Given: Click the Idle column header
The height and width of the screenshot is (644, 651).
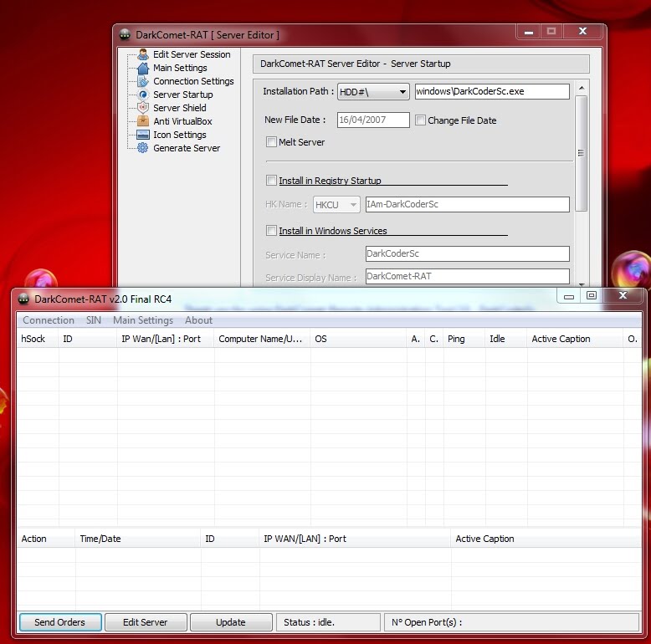Looking at the screenshot, I should point(505,339).
